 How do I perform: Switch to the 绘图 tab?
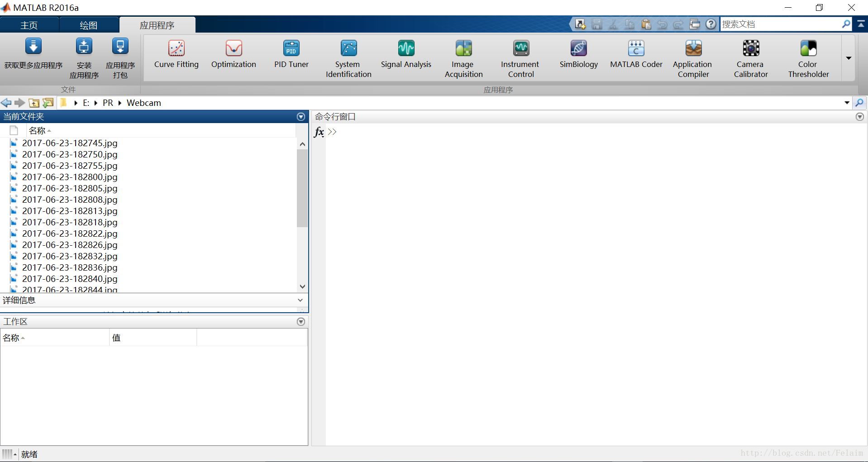(x=89, y=25)
